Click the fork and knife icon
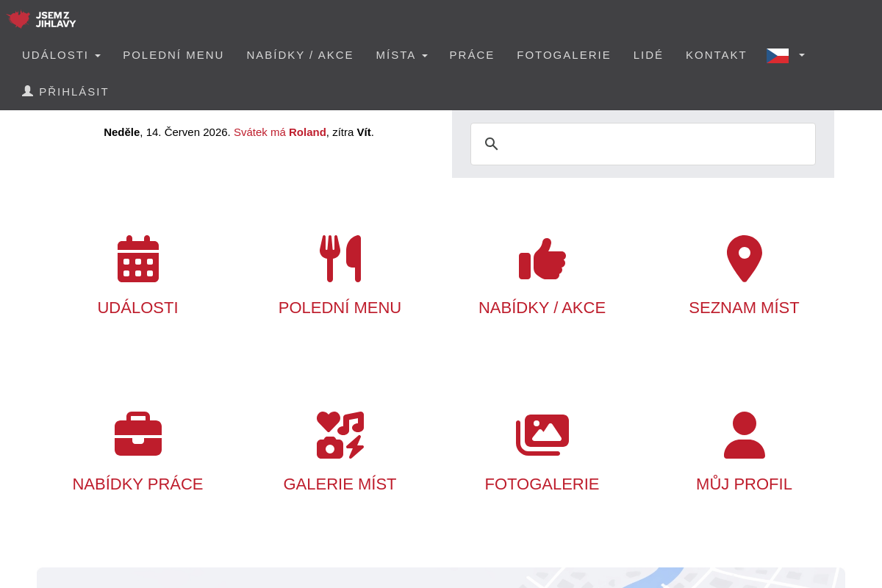The width and height of the screenshot is (882, 588). (x=340, y=259)
